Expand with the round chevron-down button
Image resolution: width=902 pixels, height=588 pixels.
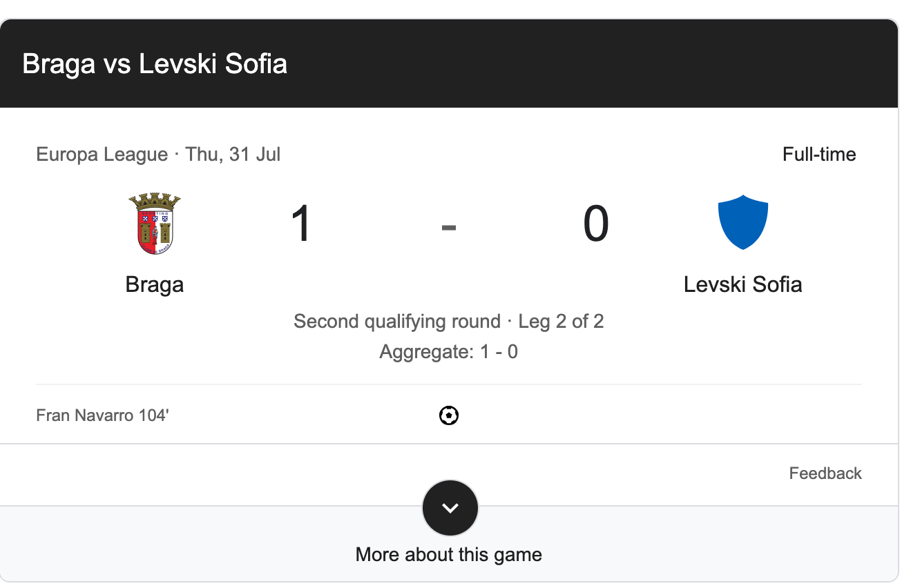coord(450,508)
